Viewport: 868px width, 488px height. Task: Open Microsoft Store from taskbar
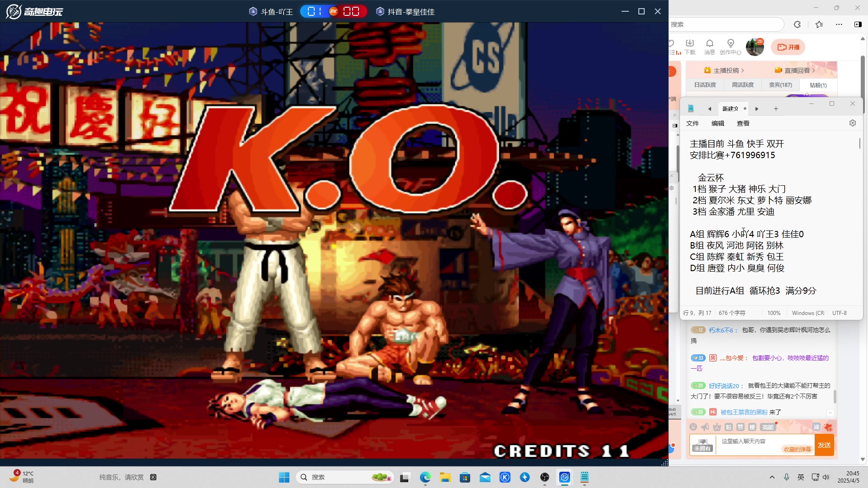tap(465, 477)
